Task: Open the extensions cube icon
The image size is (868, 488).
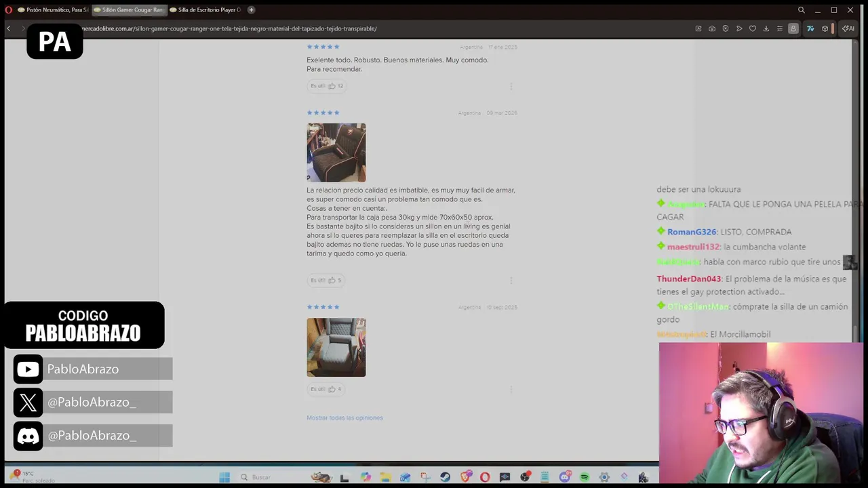Action: [x=825, y=28]
